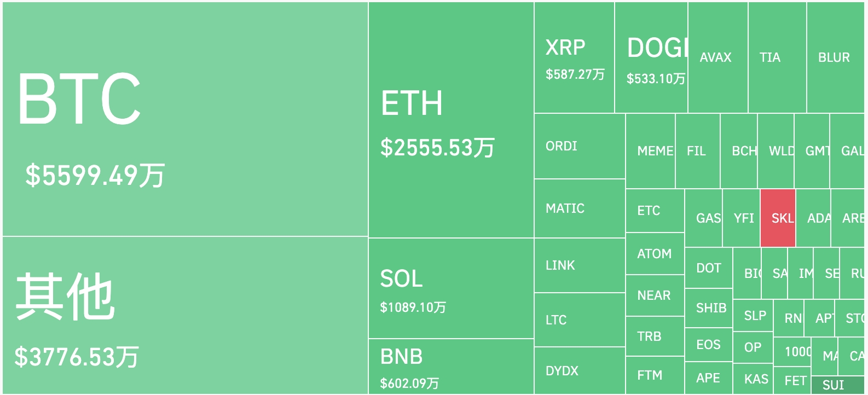Select the darker green SUI tile
This screenshot has height=395, width=868.
(837, 385)
